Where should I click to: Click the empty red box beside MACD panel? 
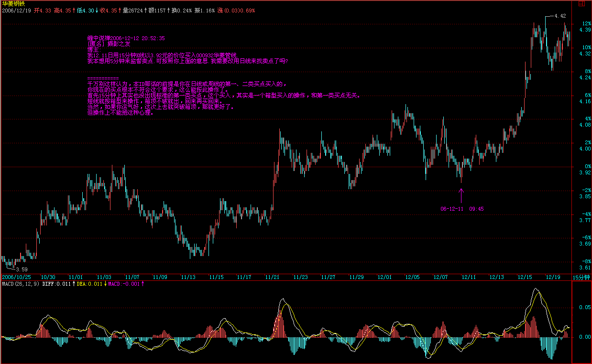581,322
